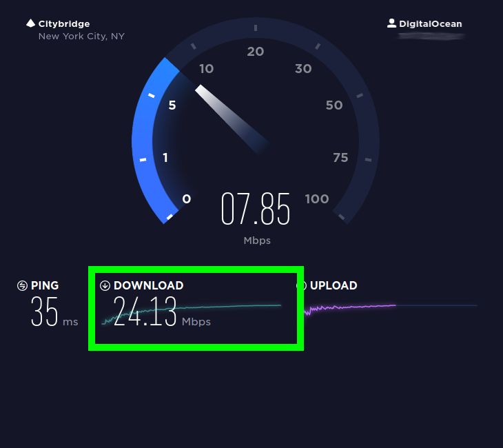
Task: Click the purple upload graph line
Action: click(x=349, y=309)
